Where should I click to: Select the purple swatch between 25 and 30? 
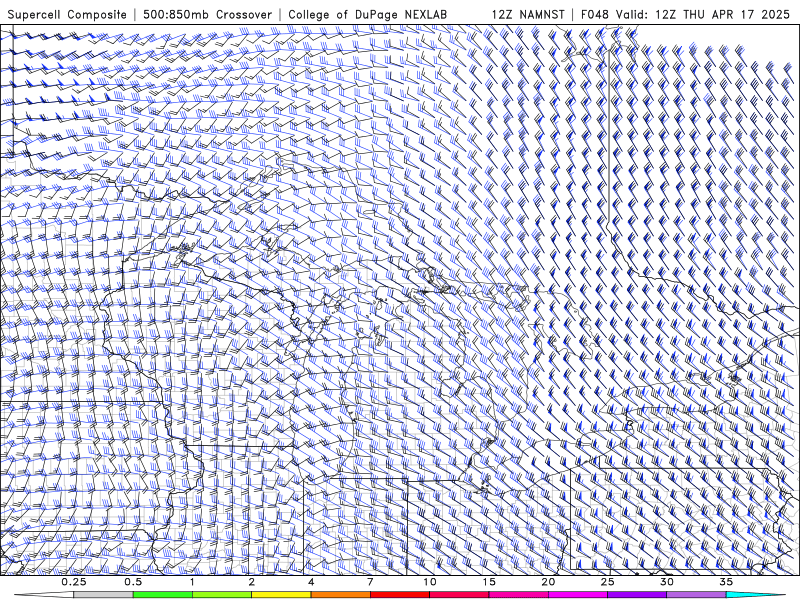[637, 595]
